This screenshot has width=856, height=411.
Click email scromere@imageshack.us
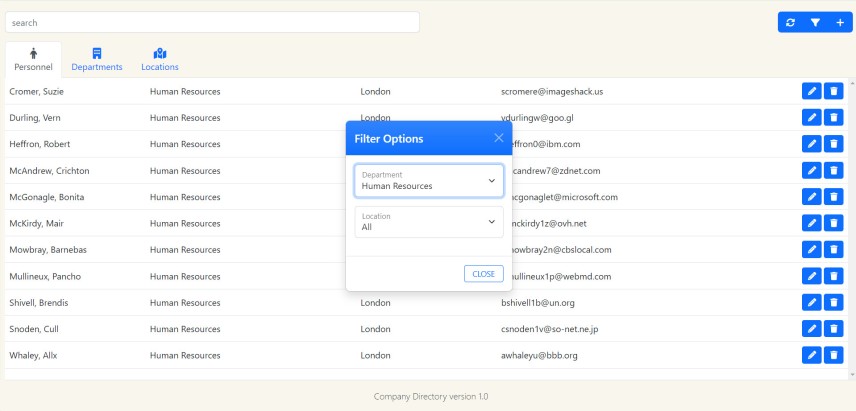point(552,92)
